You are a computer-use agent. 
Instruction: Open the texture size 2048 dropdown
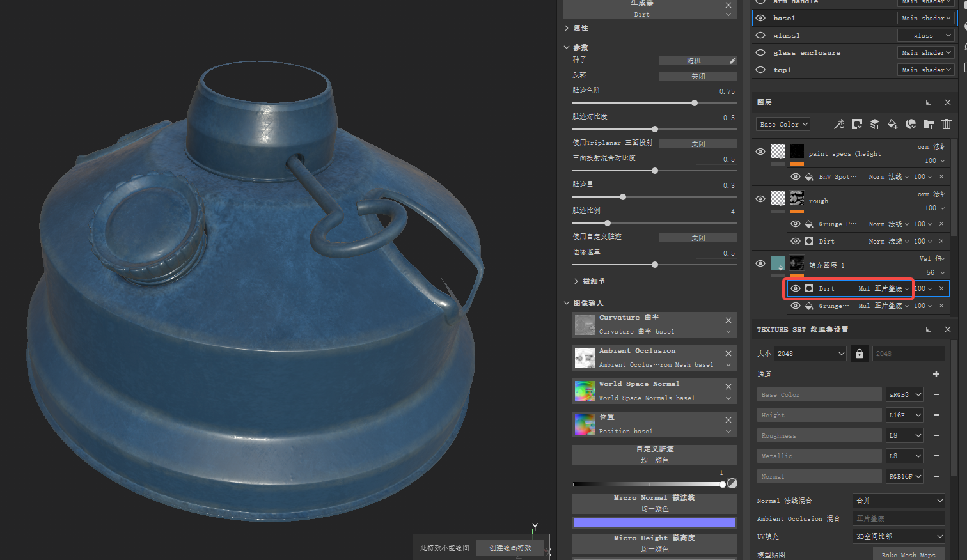pos(810,353)
